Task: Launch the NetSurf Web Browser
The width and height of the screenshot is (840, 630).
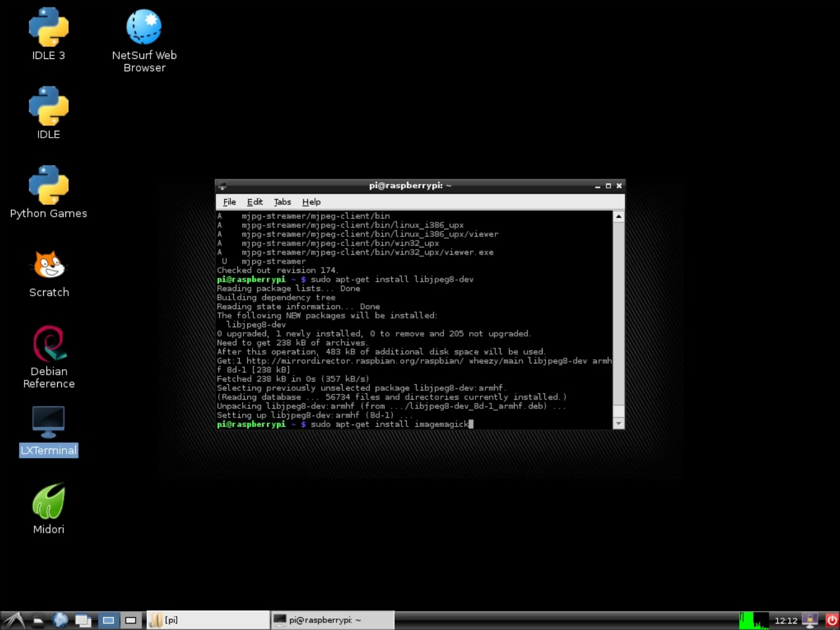Action: coord(144,26)
